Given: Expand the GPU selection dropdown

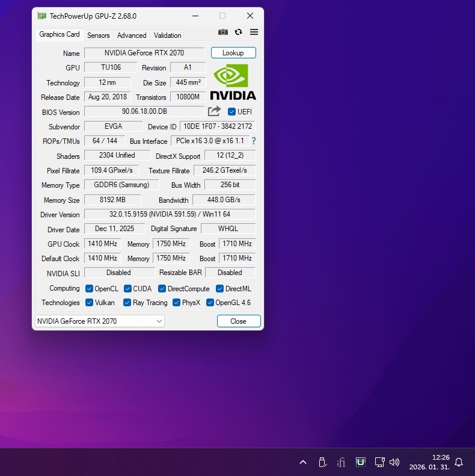Looking at the screenshot, I should [x=100, y=321].
